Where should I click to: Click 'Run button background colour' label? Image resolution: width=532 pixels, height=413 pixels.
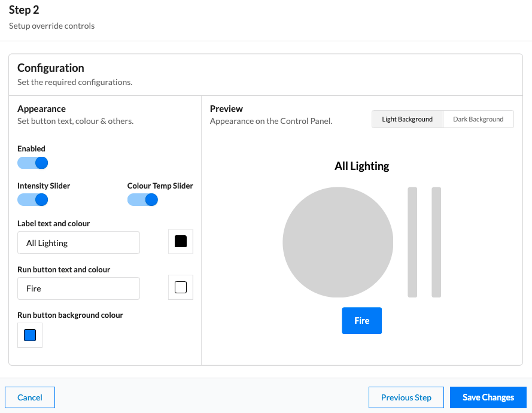[70, 315]
